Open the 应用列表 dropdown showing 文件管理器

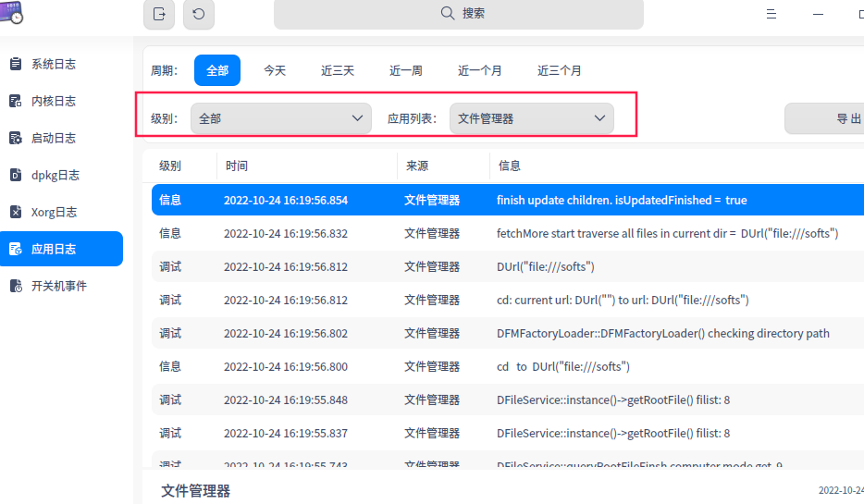tap(532, 118)
